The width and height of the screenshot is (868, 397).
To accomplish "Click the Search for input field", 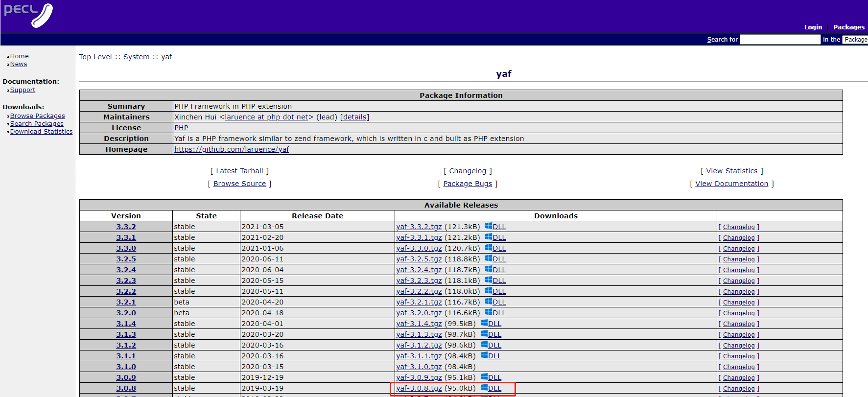I will pyautogui.click(x=780, y=39).
